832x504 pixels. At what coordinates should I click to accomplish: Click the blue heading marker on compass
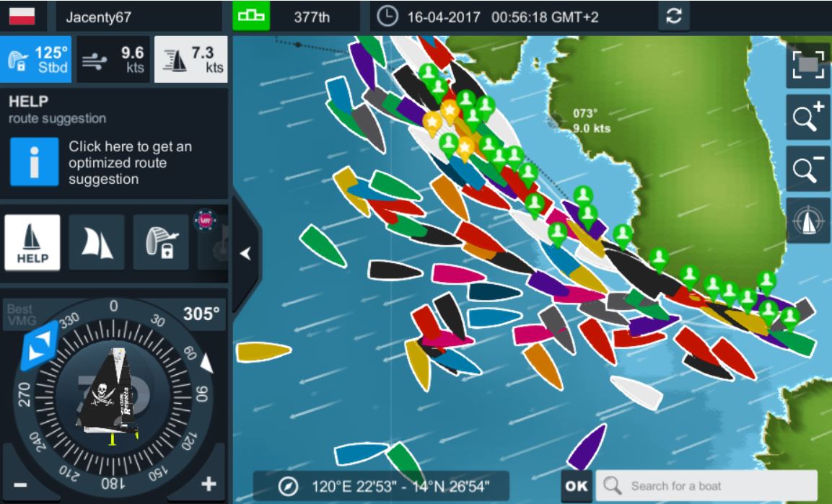[x=39, y=345]
